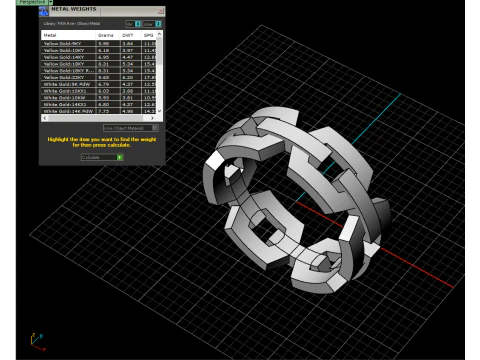Click the horizontal scrollbar thumb

(95, 118)
